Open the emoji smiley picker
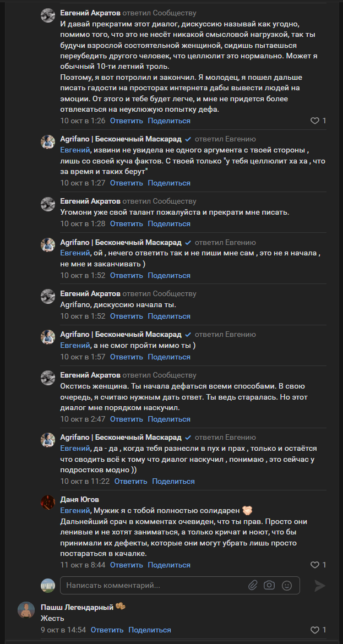 pyautogui.click(x=286, y=585)
